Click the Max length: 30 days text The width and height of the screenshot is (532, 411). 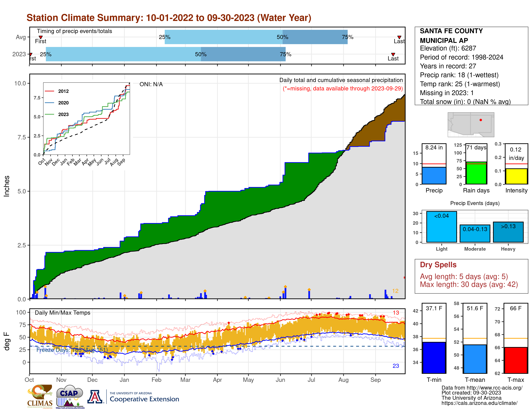pos(469,284)
